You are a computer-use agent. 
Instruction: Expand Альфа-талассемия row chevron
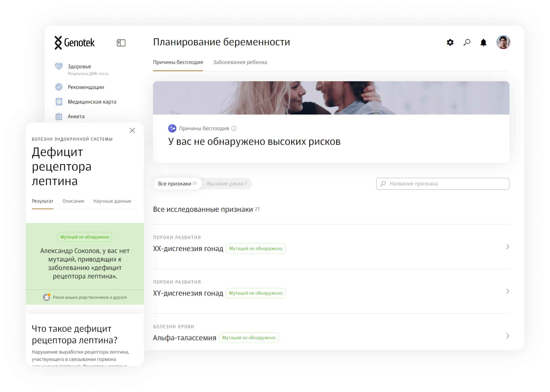click(508, 336)
